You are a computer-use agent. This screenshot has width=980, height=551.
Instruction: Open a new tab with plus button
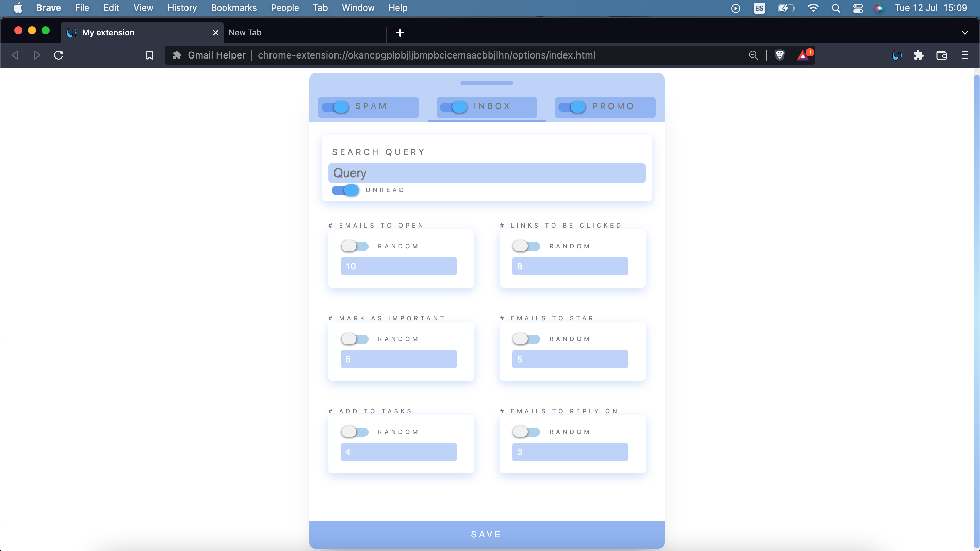(x=400, y=33)
